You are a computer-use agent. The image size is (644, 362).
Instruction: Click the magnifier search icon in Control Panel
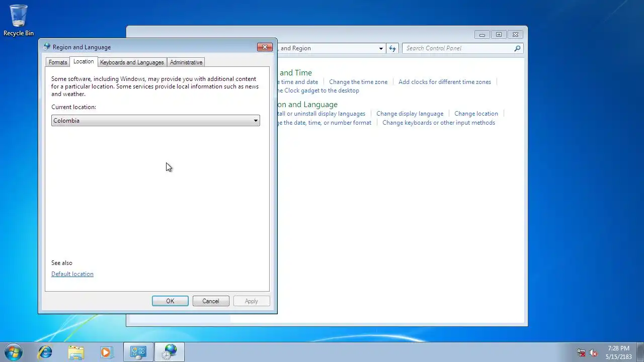[517, 48]
